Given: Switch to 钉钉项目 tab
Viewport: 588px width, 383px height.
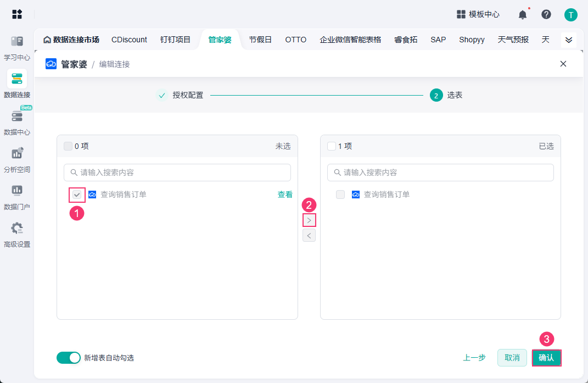Looking at the screenshot, I should point(175,40).
